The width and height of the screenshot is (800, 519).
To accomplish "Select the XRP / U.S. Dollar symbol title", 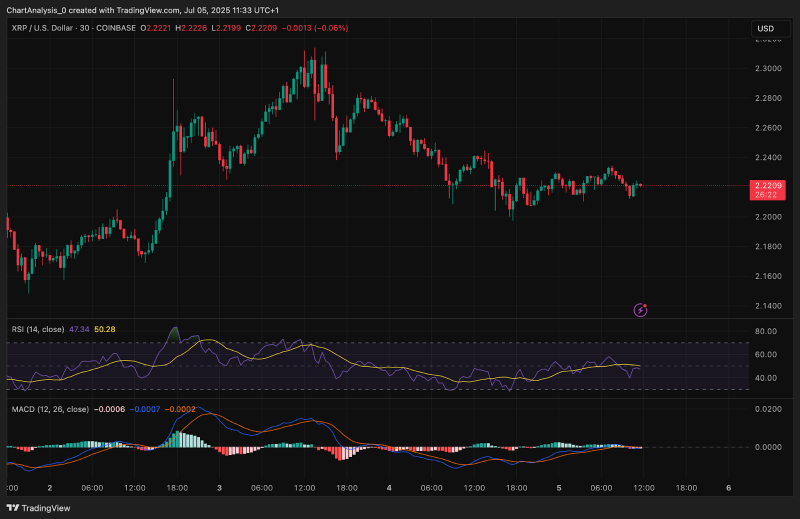I will (43, 28).
